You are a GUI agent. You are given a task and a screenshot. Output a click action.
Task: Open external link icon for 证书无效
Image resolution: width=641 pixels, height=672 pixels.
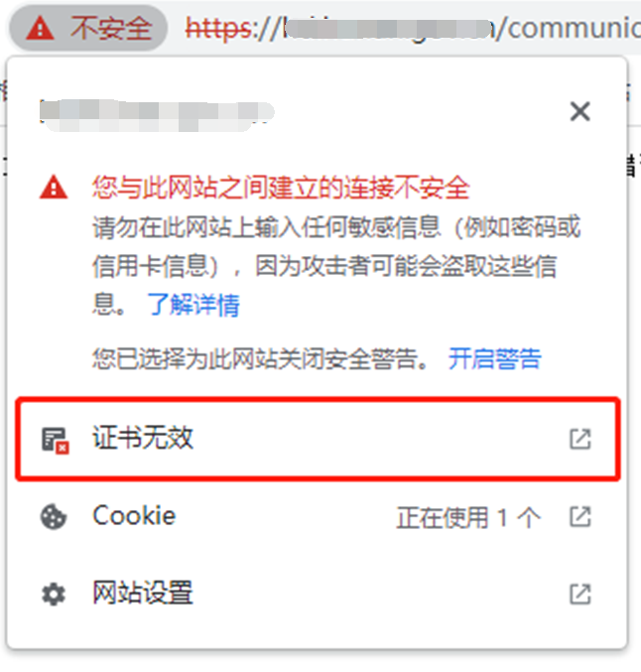[580, 439]
